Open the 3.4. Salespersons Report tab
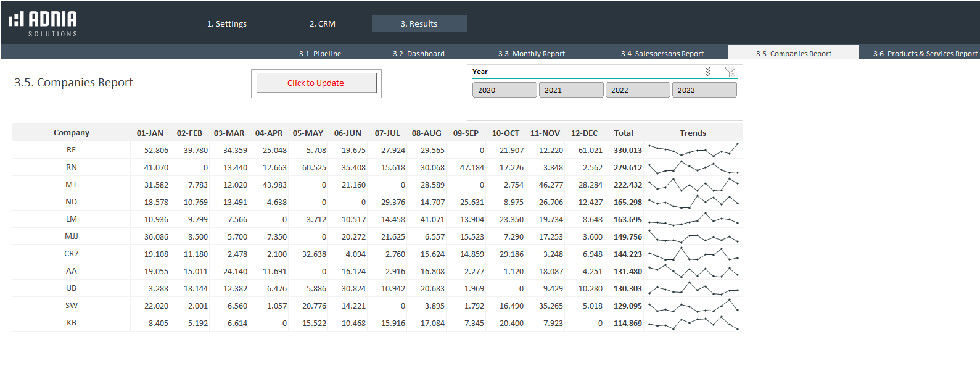 (662, 54)
